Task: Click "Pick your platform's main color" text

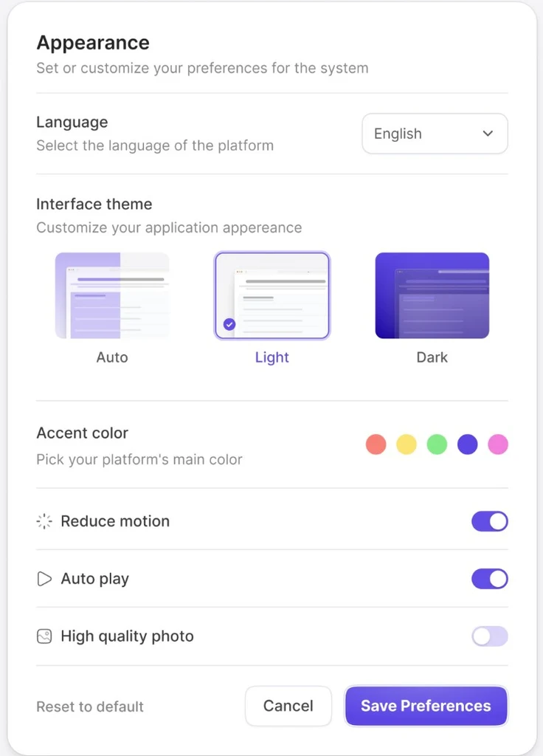Action: [139, 459]
